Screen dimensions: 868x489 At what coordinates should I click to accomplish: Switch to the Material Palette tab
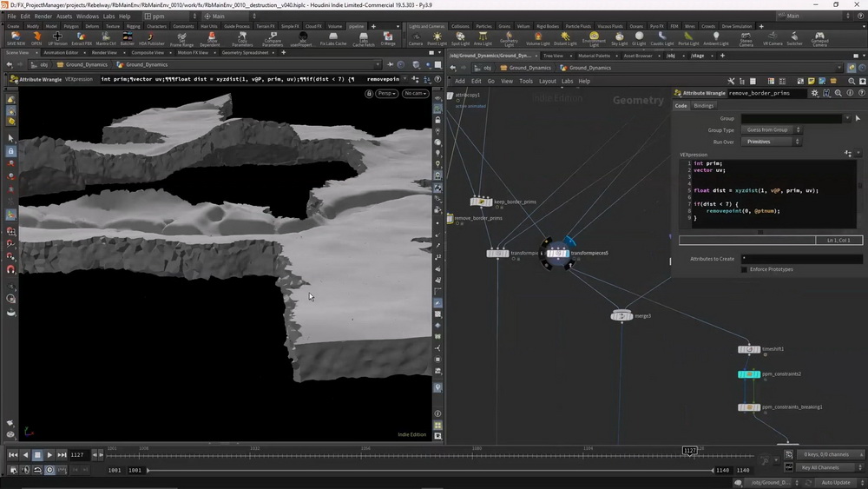point(594,56)
